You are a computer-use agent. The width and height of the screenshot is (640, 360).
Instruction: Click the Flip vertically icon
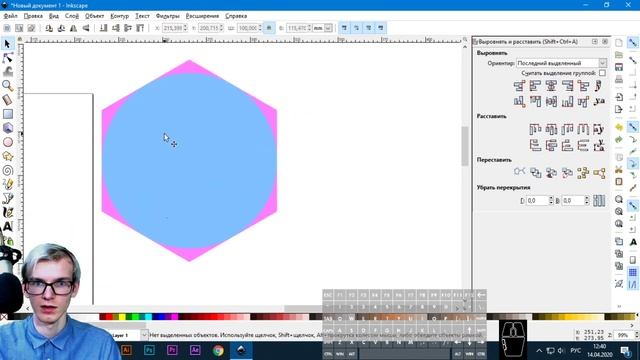tap(86, 28)
